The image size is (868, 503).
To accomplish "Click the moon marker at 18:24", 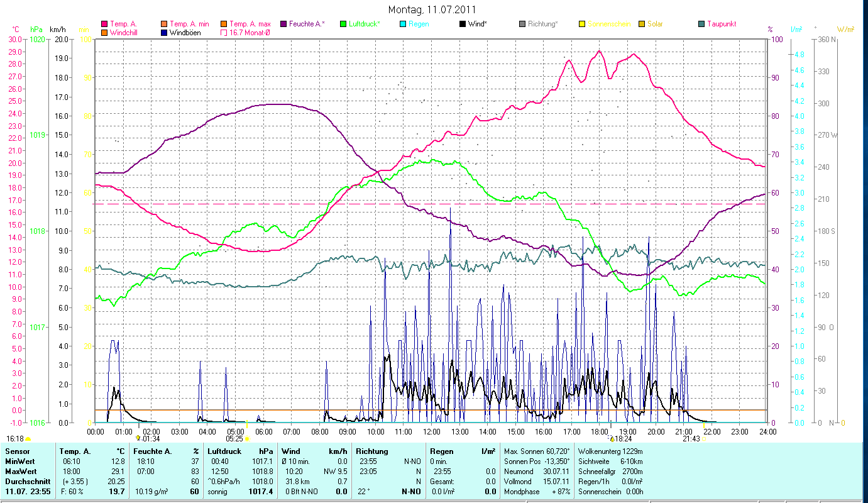I will point(610,438).
